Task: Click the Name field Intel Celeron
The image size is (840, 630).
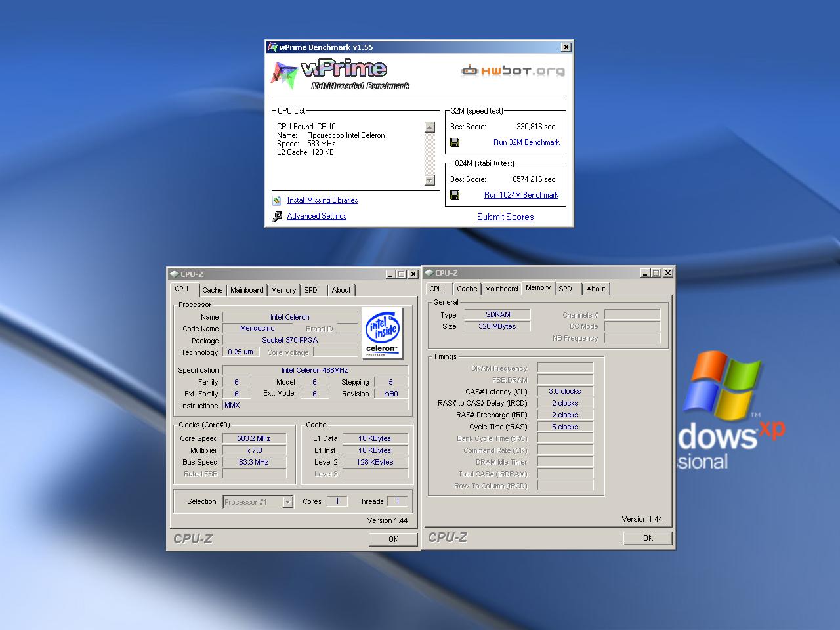Action: (289, 317)
